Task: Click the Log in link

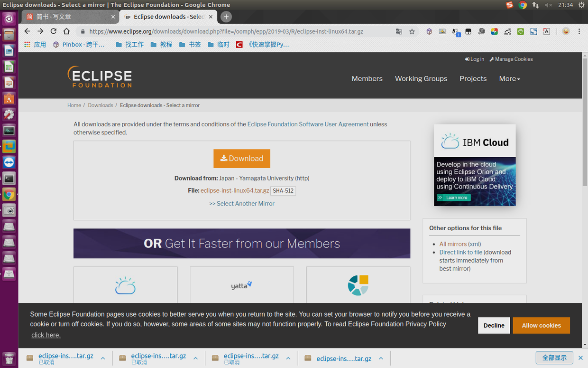Action: 475,59
